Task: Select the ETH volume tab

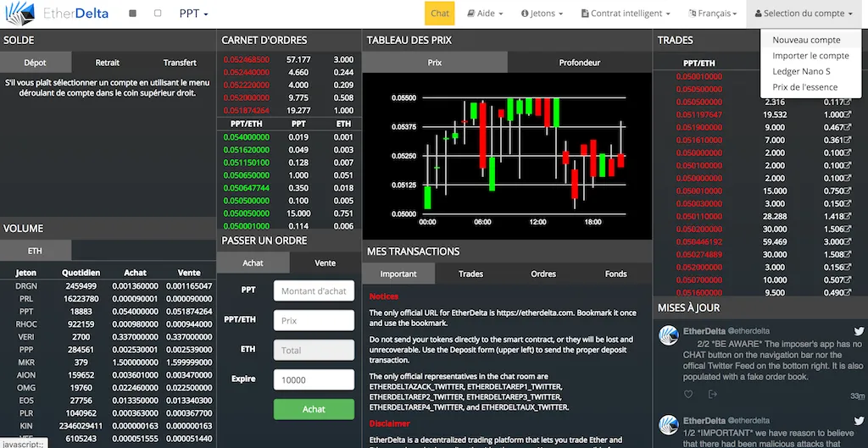Action: click(35, 251)
